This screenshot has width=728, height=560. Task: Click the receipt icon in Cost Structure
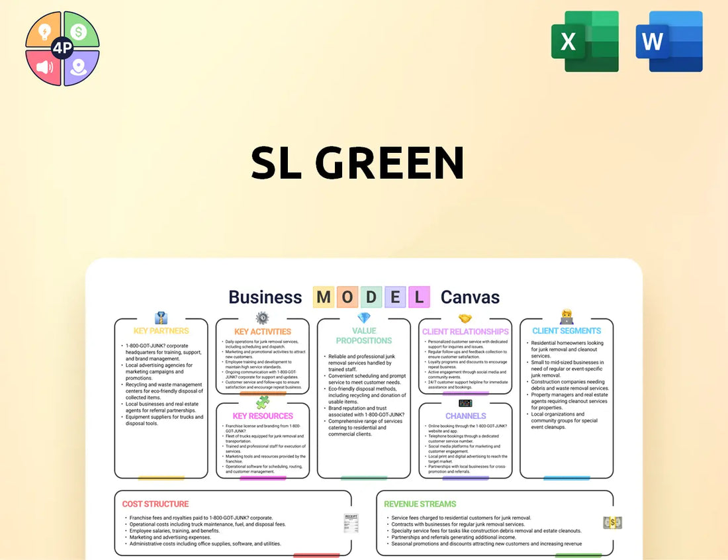tap(351, 523)
